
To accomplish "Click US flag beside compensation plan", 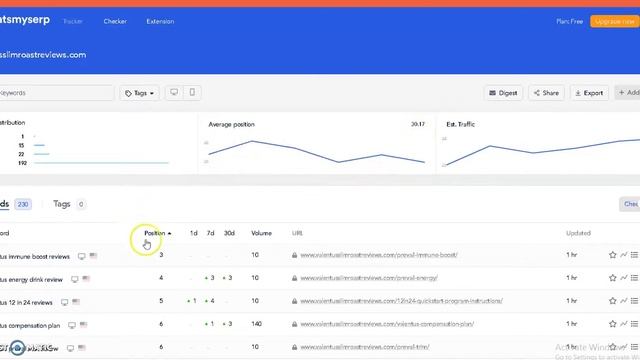I will pos(83,324).
